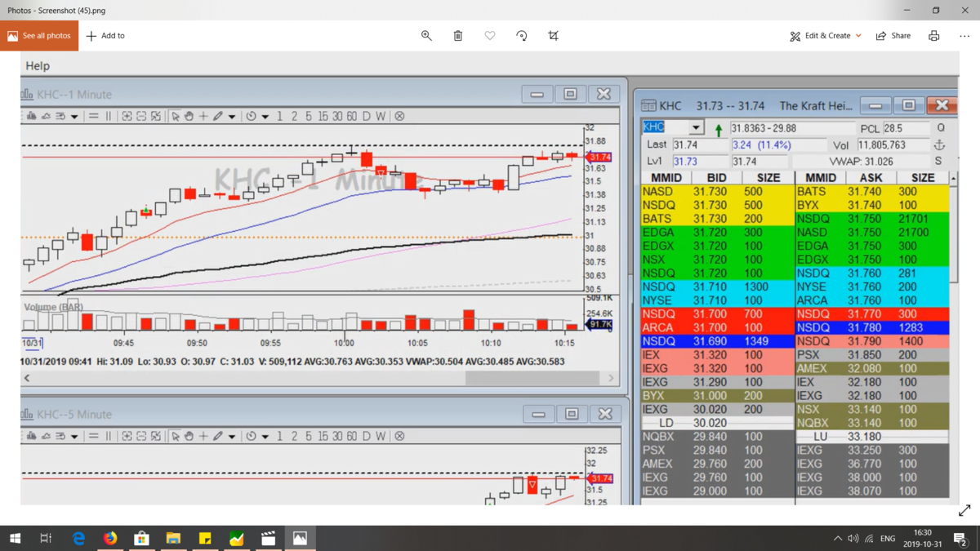Click the Zoom magnifier icon in Photos toolbar
The width and height of the screenshot is (980, 551).
click(x=426, y=36)
